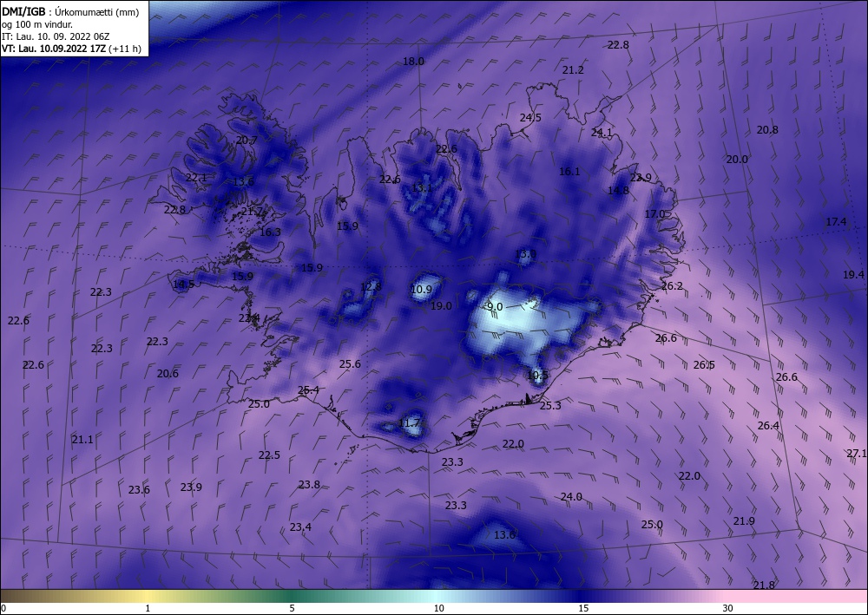This screenshot has height=615, width=868.
Task: Click the '14.8' value on the map
Action: click(618, 191)
